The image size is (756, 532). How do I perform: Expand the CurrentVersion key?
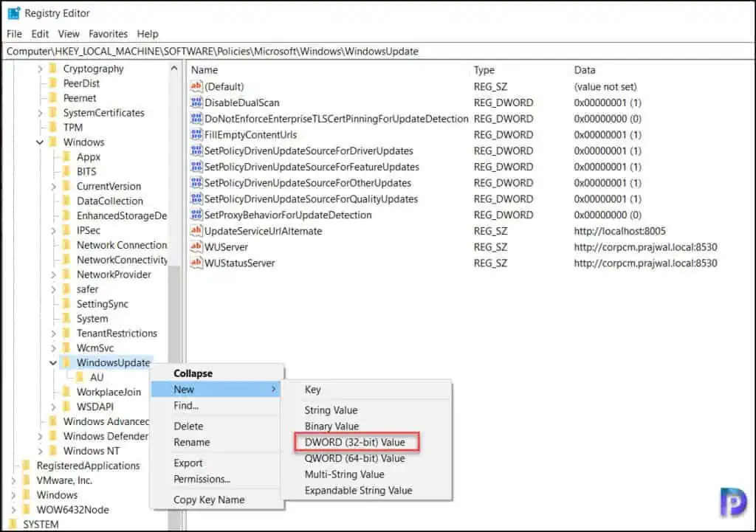53,187
